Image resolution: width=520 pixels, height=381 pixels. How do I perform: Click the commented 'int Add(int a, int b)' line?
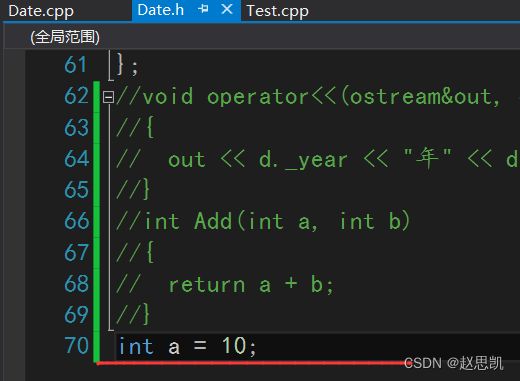pyautogui.click(x=263, y=221)
